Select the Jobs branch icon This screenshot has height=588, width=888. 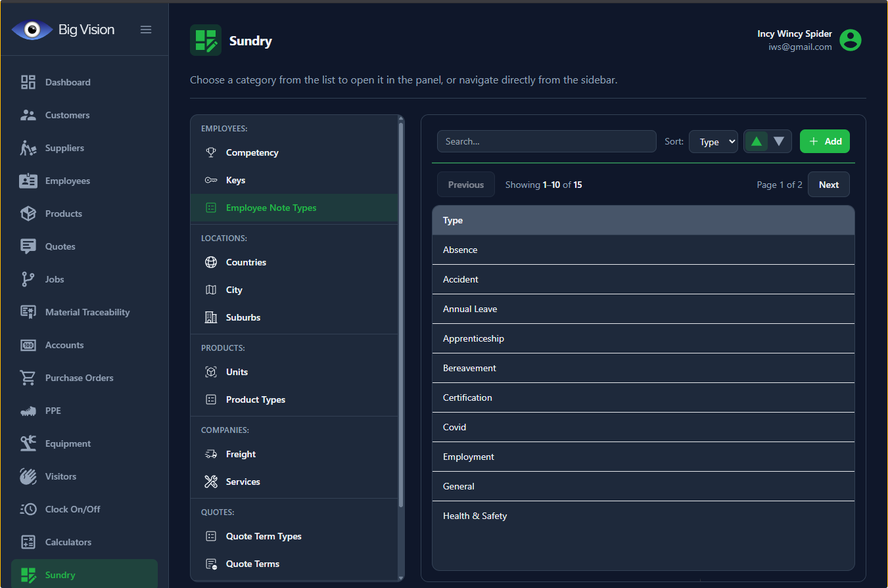coord(28,279)
